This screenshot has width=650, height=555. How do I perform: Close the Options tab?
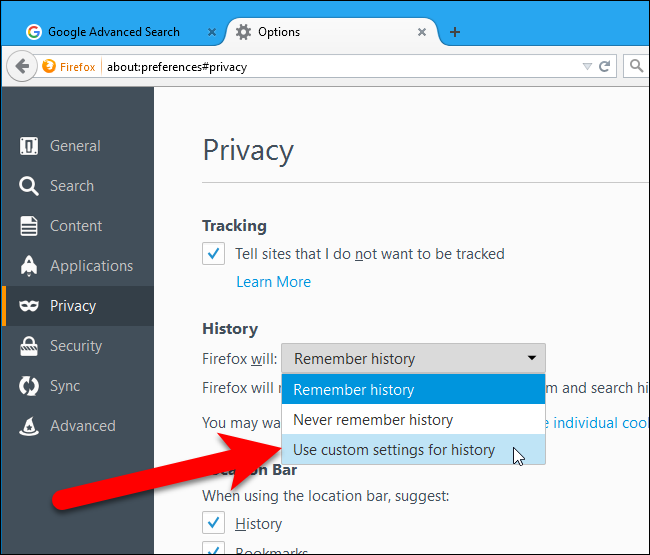click(422, 32)
